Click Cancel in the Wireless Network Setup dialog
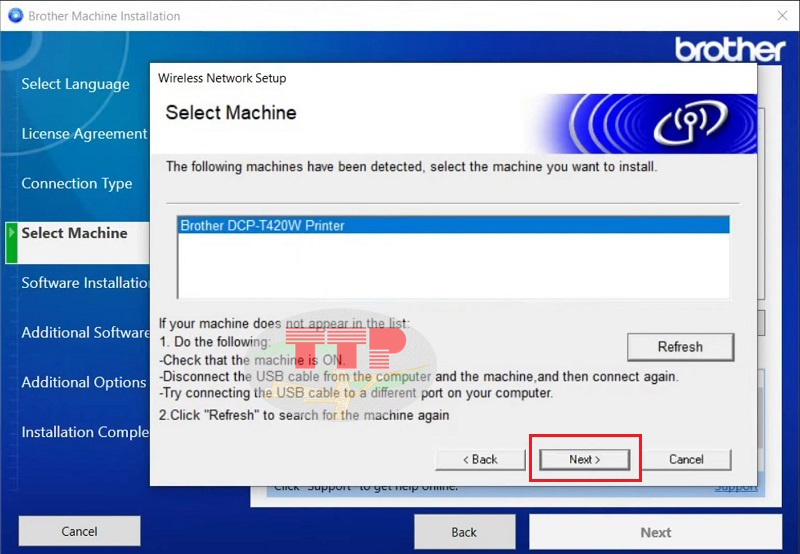Viewport: 800px width, 554px height. point(686,460)
